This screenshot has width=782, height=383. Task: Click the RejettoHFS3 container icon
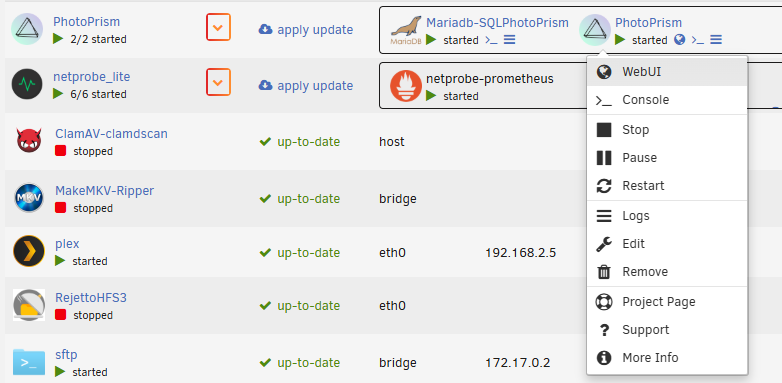[29, 305]
